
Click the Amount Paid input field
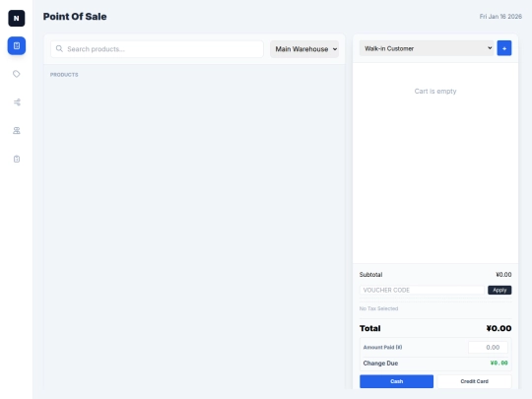coord(488,347)
